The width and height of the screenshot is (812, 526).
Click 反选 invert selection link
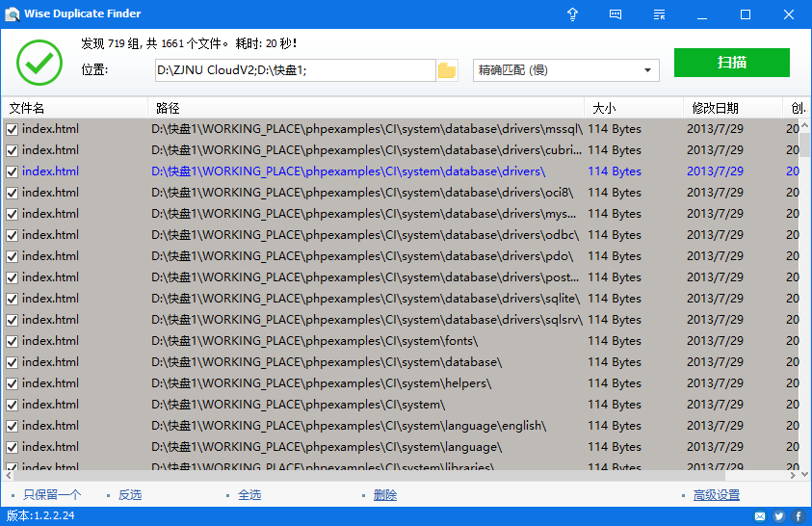[x=129, y=495]
